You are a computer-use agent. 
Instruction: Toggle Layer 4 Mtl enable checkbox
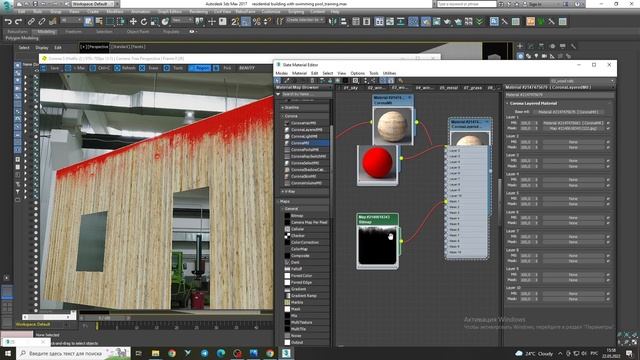[x=608, y=180]
